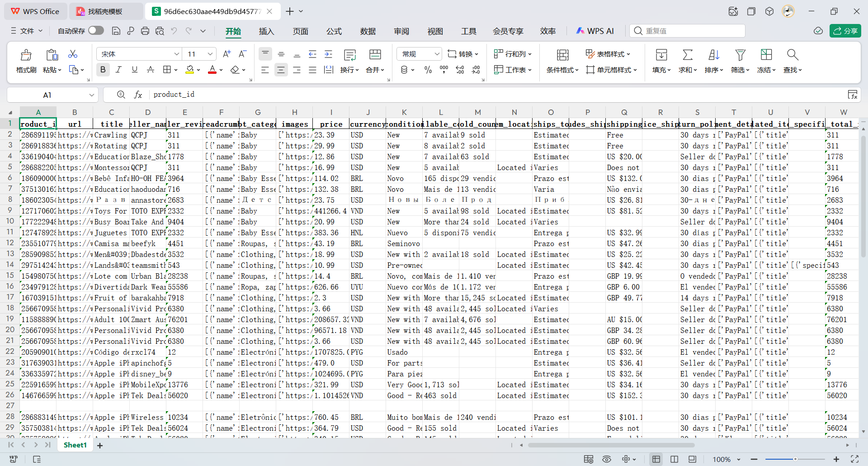Open the File menu

(x=27, y=31)
